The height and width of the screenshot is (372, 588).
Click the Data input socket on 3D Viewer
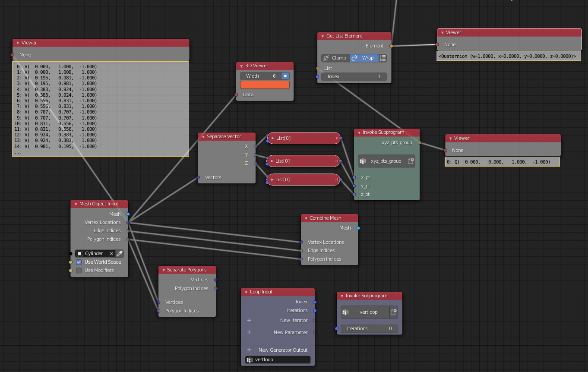pos(236,95)
